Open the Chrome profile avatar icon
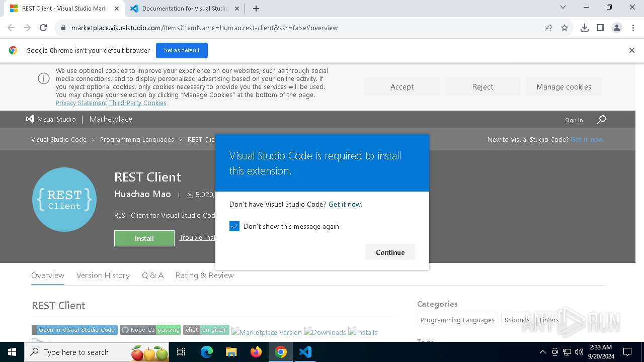644x362 pixels. click(617, 28)
